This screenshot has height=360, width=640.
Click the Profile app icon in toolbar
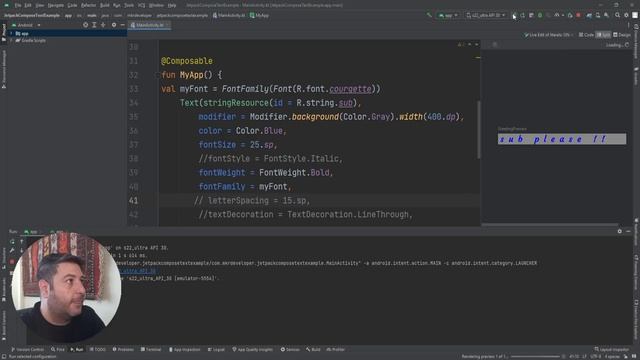pos(557,15)
